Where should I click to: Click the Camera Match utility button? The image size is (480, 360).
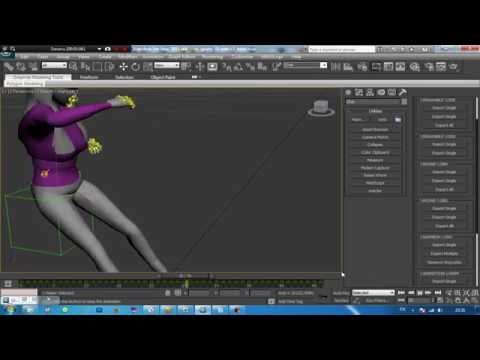[x=375, y=137]
